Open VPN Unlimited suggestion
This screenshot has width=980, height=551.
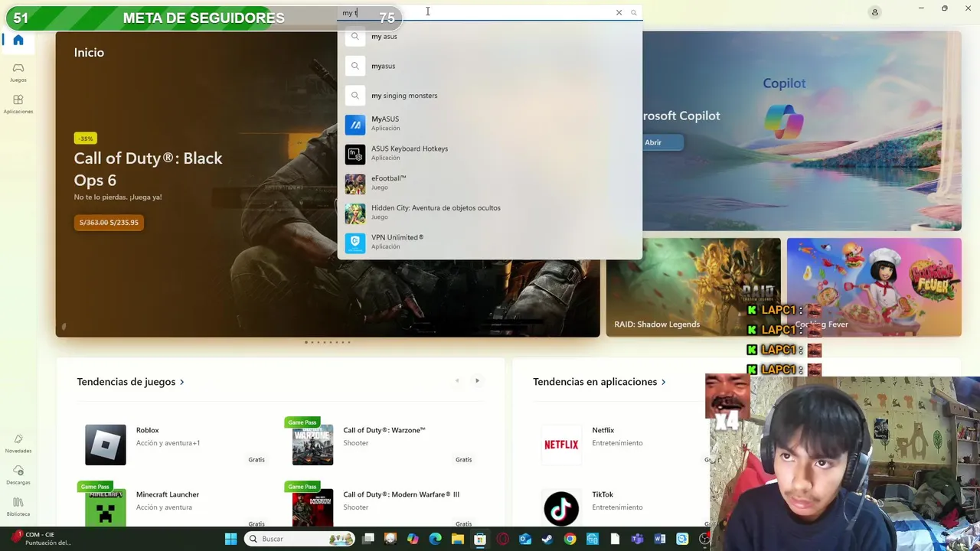click(490, 243)
